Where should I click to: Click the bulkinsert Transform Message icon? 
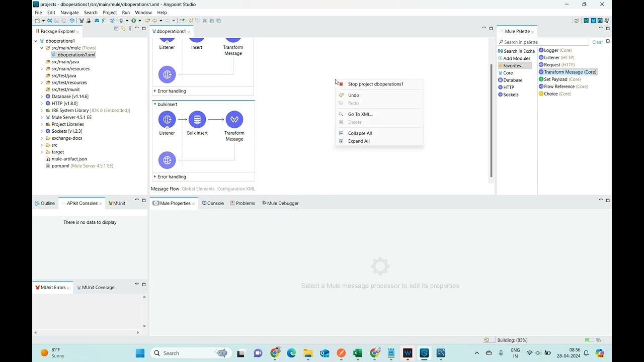point(234,120)
